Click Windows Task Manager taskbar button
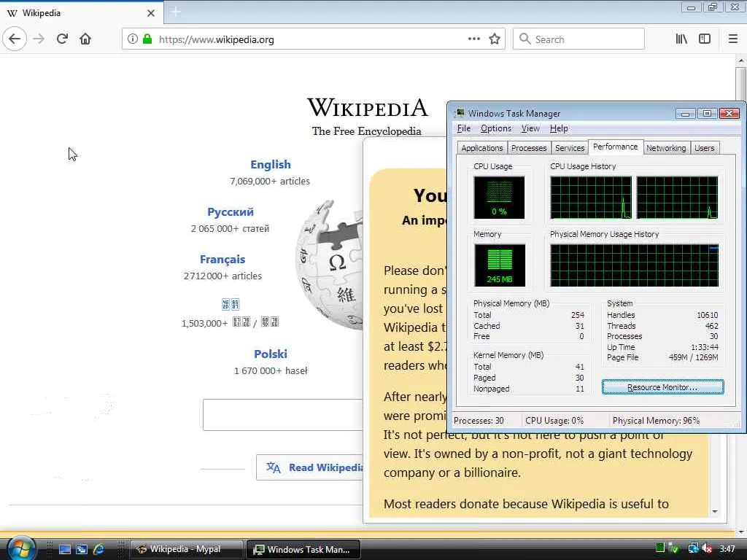Image resolution: width=747 pixels, height=560 pixels. click(303, 549)
